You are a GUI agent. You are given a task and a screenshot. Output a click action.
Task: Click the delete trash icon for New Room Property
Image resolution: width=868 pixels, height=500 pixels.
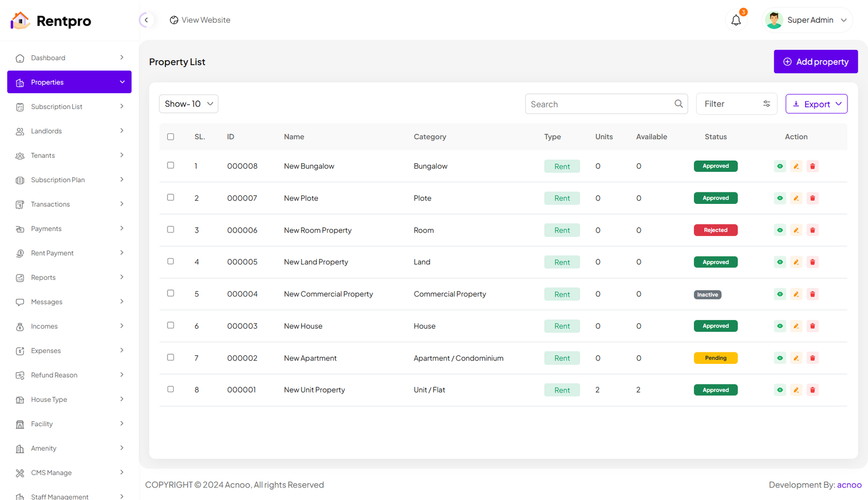(812, 230)
